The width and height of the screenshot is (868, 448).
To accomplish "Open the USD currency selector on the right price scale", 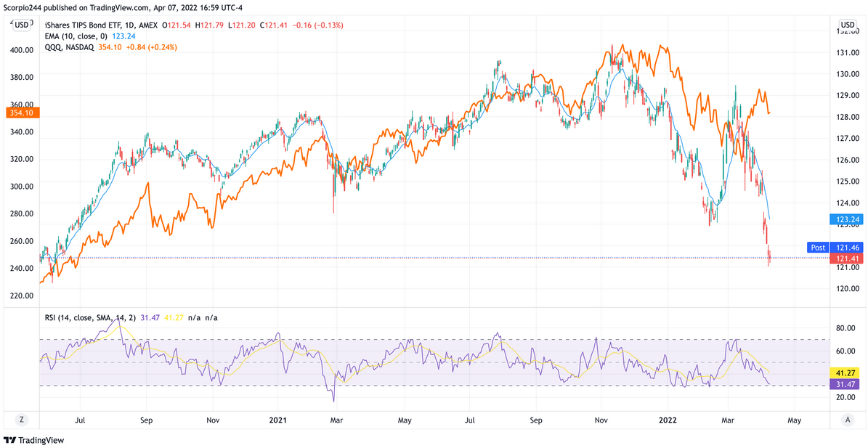I will (x=848, y=25).
